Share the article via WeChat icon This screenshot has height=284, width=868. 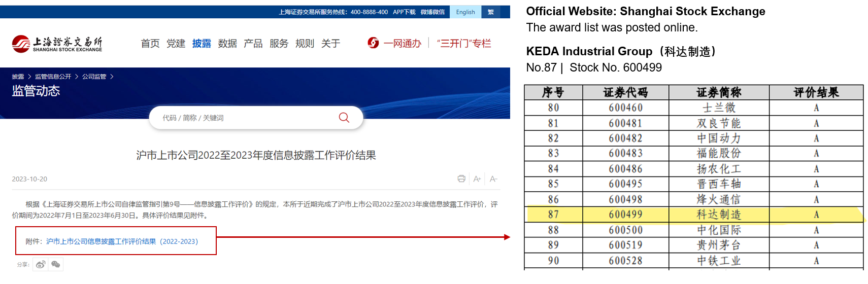(56, 264)
